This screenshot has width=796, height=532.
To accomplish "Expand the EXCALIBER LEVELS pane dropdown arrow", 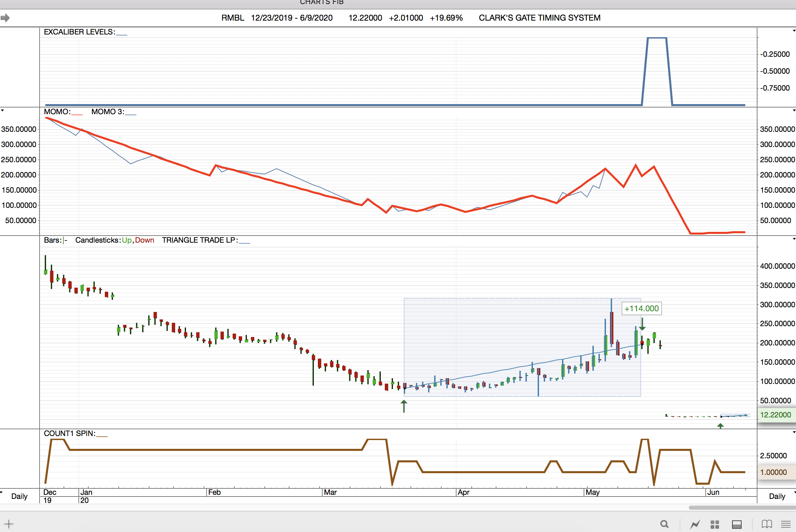I will tap(794, 31).
